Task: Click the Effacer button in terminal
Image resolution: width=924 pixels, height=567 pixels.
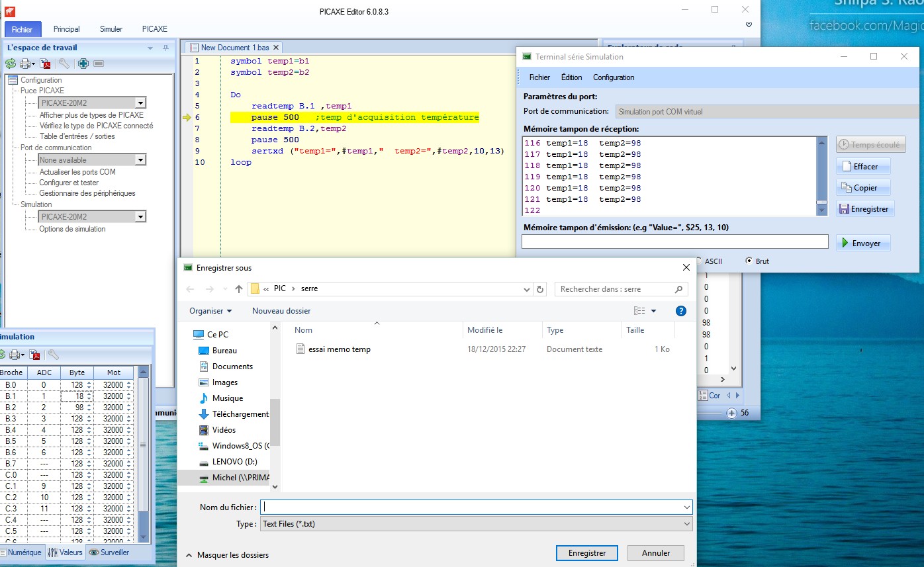Action: (x=863, y=167)
